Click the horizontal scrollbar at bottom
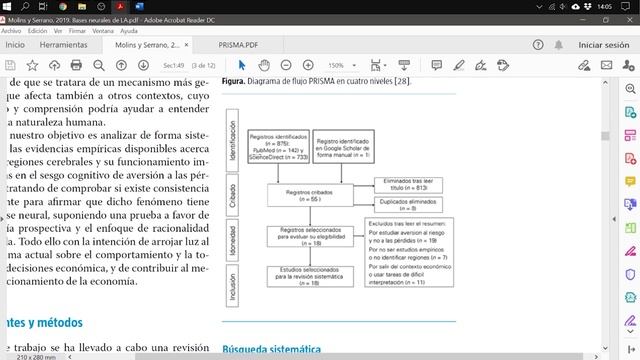The height and width of the screenshot is (360, 640). (x=359, y=357)
